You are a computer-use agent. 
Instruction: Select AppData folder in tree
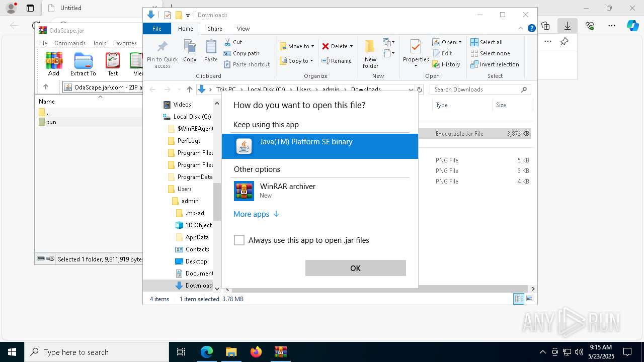pyautogui.click(x=192, y=237)
